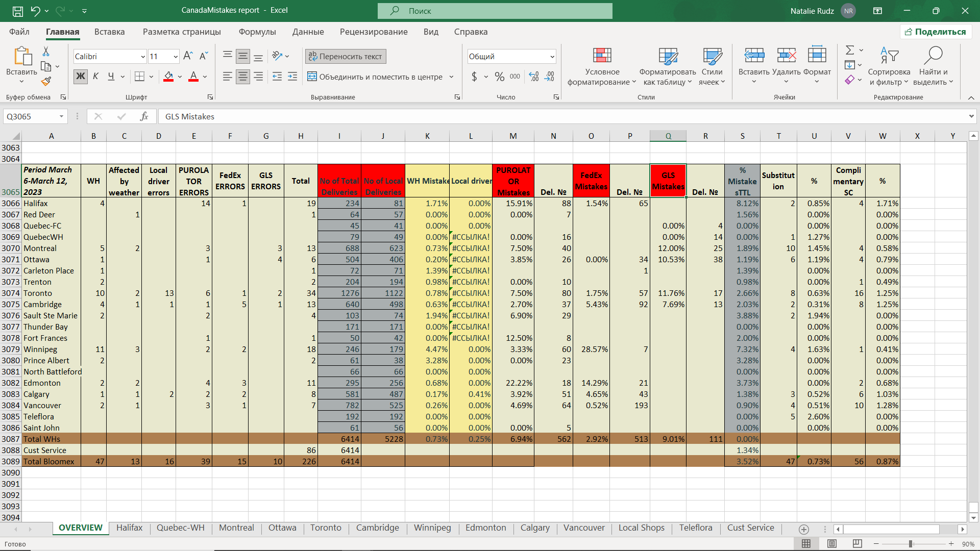Screen dimensions: 980x551
Task: Open the Calibri font name dropdown
Action: (x=143, y=57)
